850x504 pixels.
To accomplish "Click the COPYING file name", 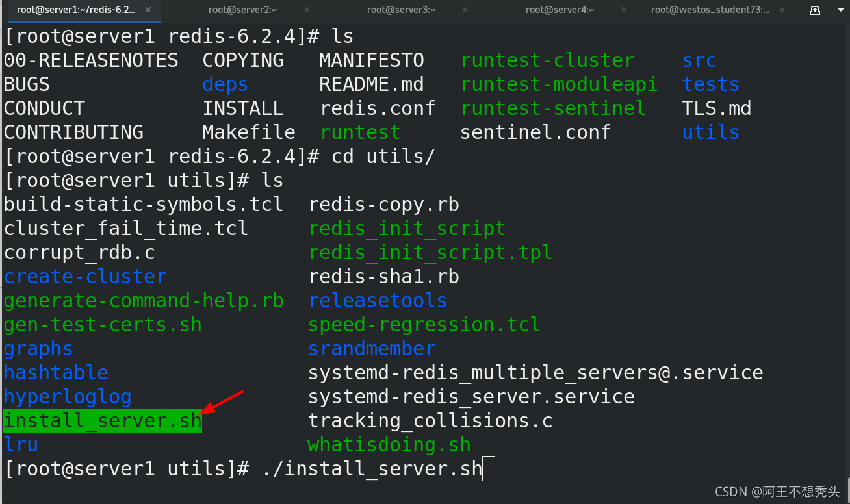I will (x=243, y=60).
